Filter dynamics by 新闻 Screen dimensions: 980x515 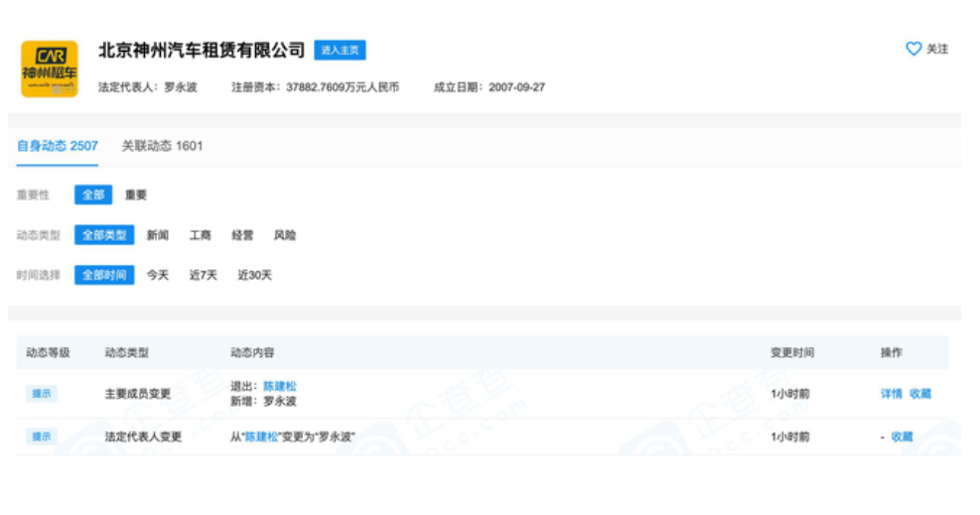[x=158, y=235]
